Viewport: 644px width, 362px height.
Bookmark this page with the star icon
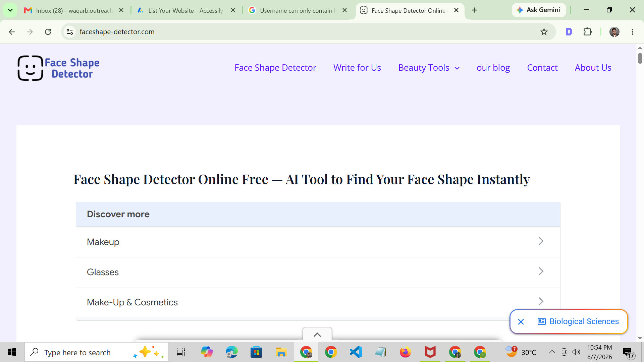coord(544,32)
